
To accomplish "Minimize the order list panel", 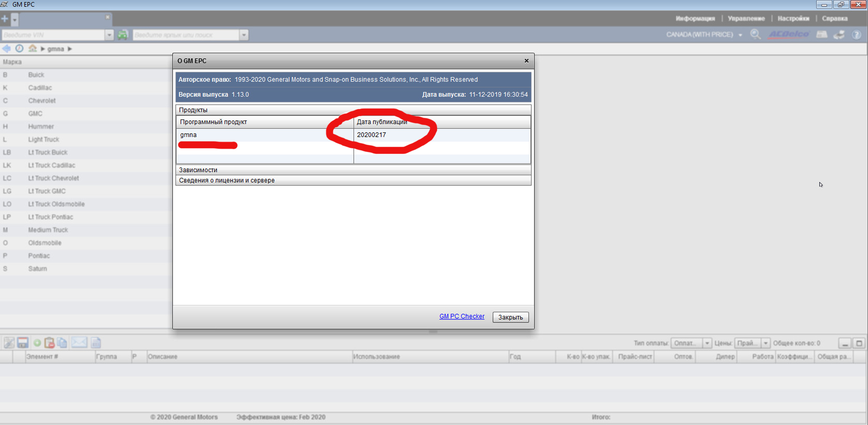I will (x=845, y=343).
